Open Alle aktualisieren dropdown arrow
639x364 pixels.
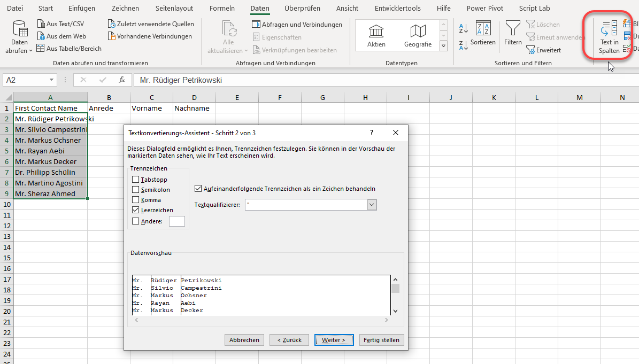pyautogui.click(x=246, y=51)
